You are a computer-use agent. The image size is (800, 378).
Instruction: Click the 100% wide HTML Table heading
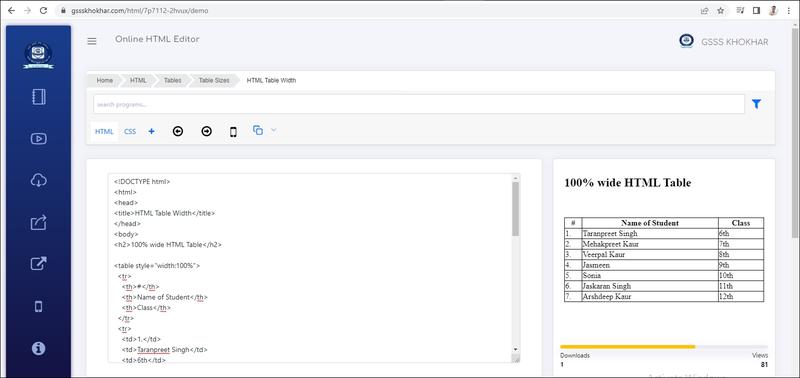pos(628,183)
